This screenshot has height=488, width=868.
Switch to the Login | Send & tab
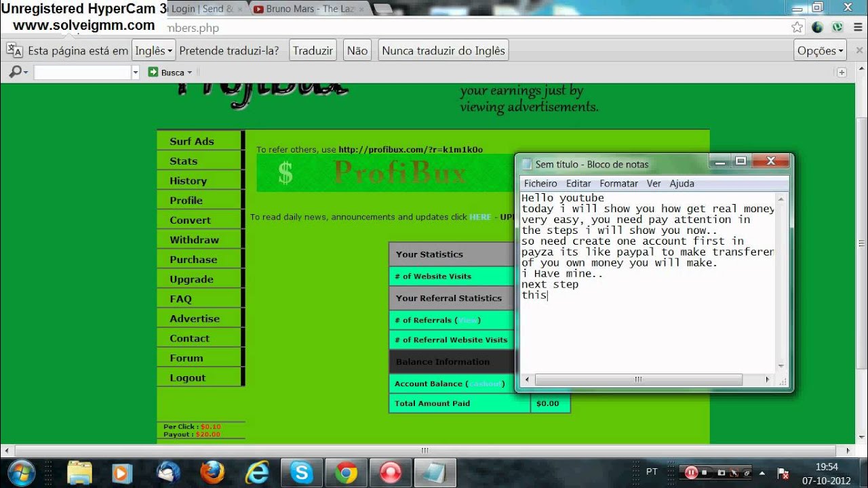[x=206, y=9]
